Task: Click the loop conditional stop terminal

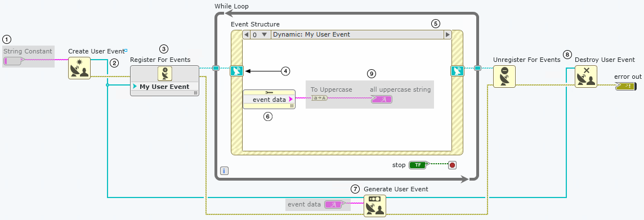Action: pos(453,165)
